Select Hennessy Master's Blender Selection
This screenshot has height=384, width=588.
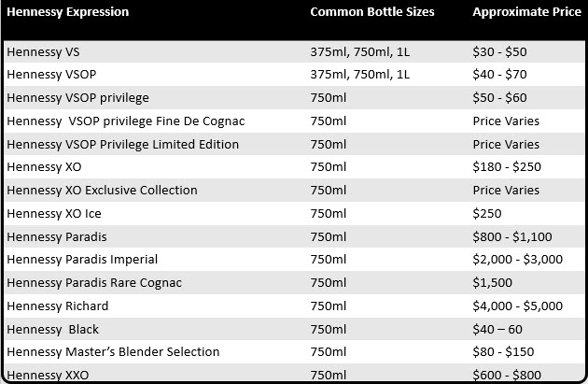[113, 351]
